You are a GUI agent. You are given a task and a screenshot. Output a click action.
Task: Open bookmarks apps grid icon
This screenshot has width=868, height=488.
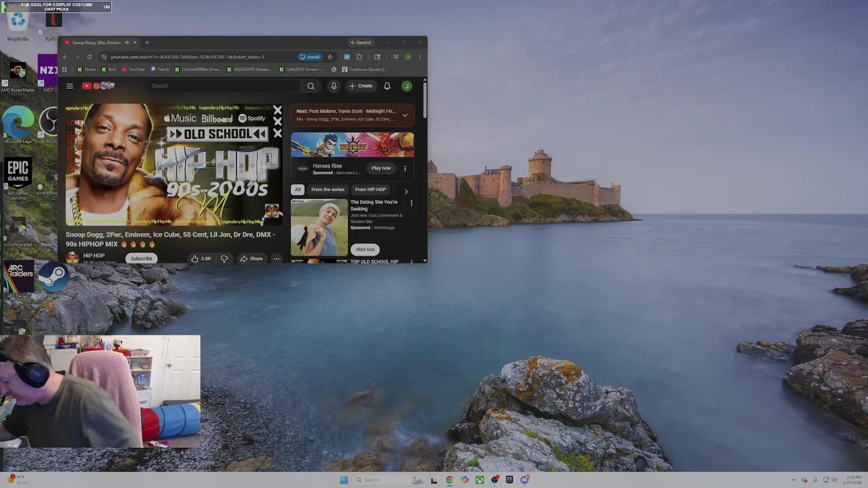(x=64, y=69)
